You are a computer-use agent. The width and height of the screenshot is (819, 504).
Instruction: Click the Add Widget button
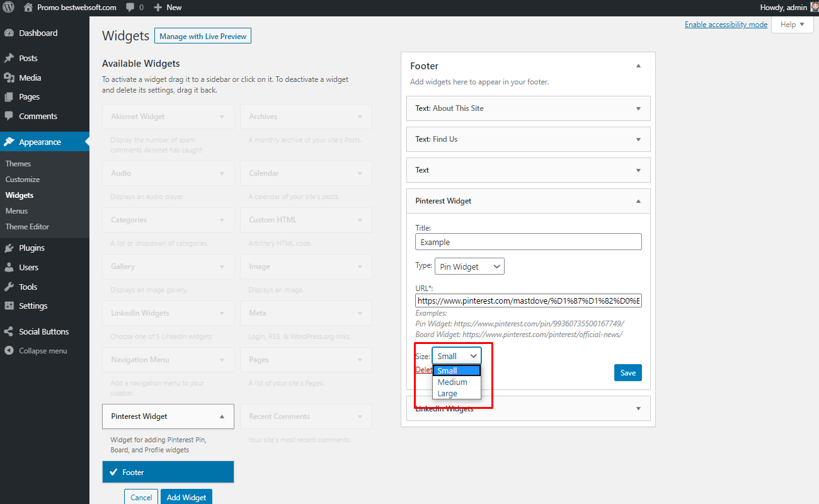pos(186,496)
